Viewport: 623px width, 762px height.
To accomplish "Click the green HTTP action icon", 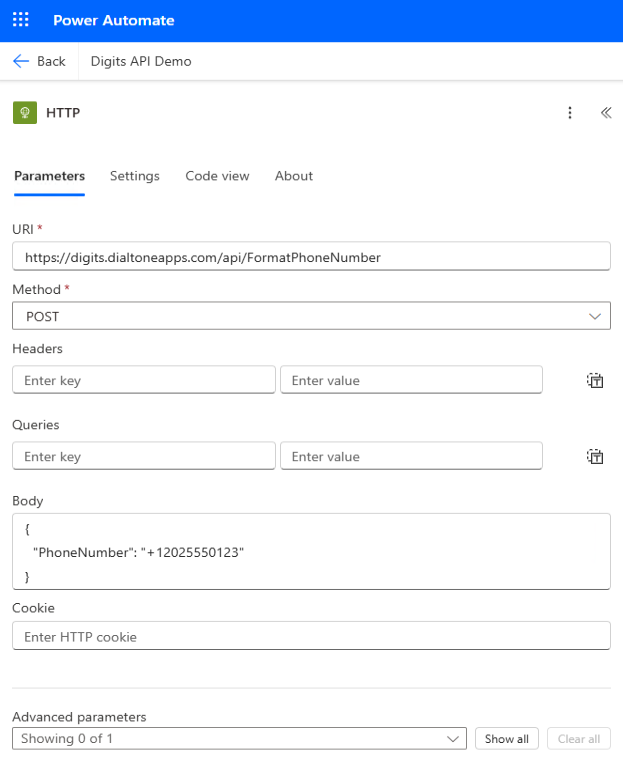I will [25, 113].
